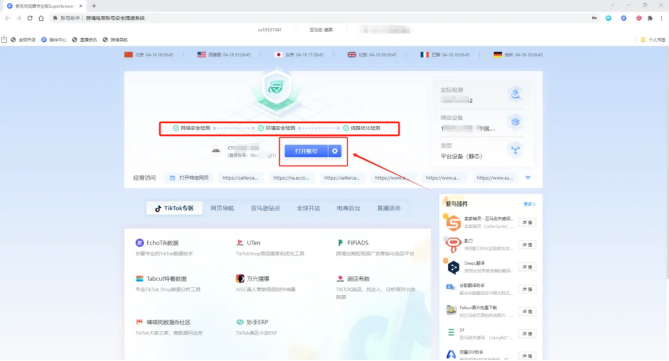
Task: Open details for the Seller Sprite plugin
Action: coord(527,222)
